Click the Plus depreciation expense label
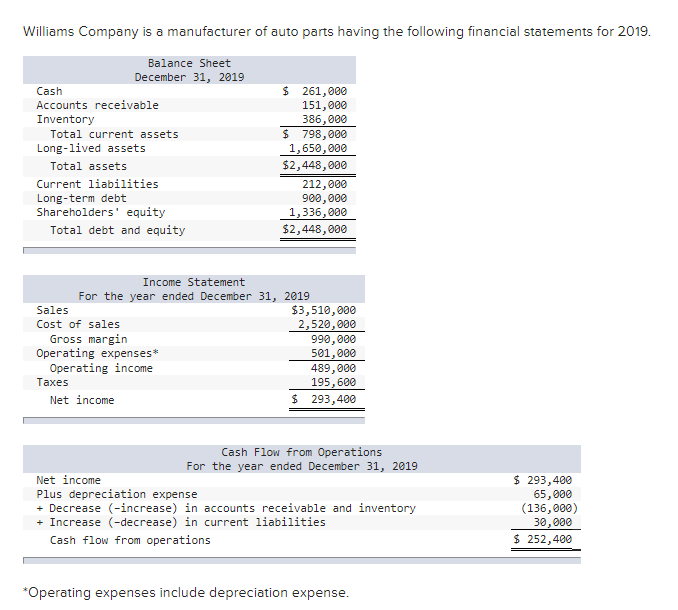The height and width of the screenshot is (610, 678). [x=117, y=494]
